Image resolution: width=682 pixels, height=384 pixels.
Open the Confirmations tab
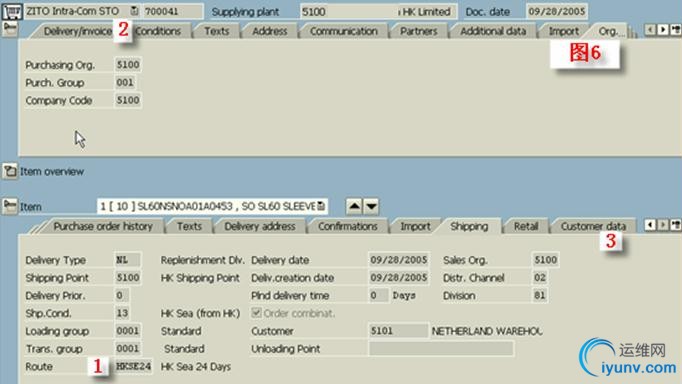pyautogui.click(x=348, y=227)
